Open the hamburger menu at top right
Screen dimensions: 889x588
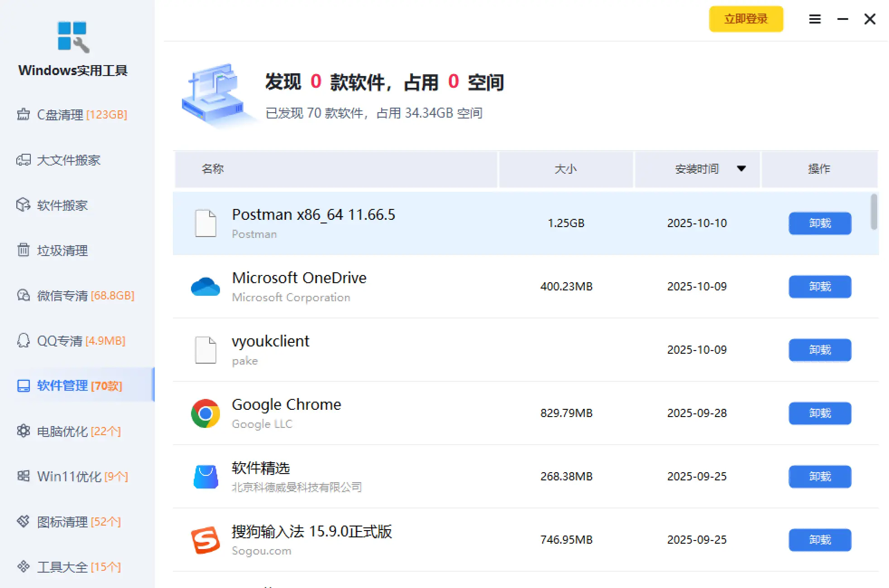(x=815, y=19)
